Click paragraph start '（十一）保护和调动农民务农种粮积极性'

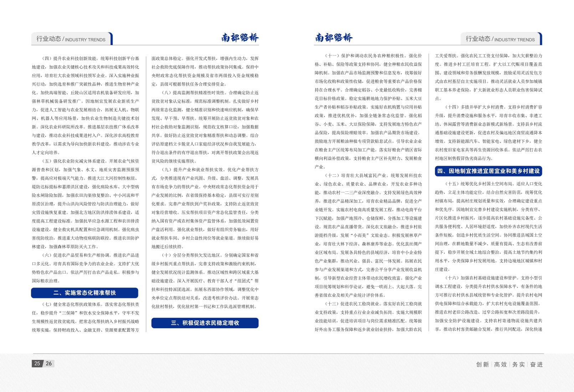point(365,56)
